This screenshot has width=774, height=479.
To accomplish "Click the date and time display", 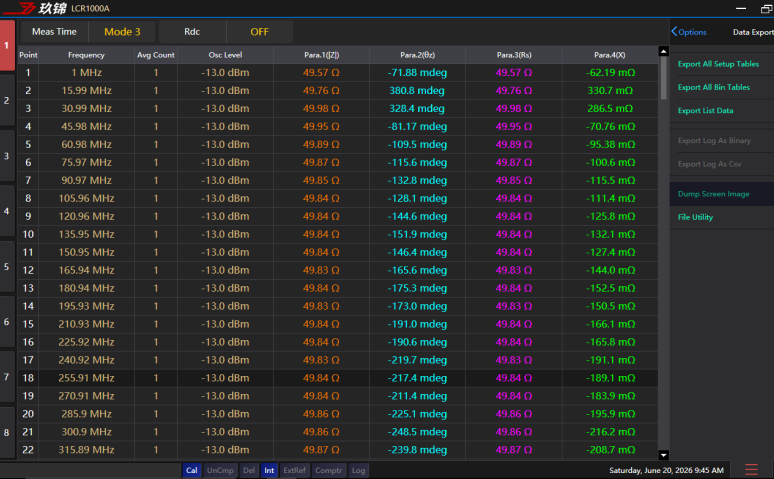I will click(666, 470).
